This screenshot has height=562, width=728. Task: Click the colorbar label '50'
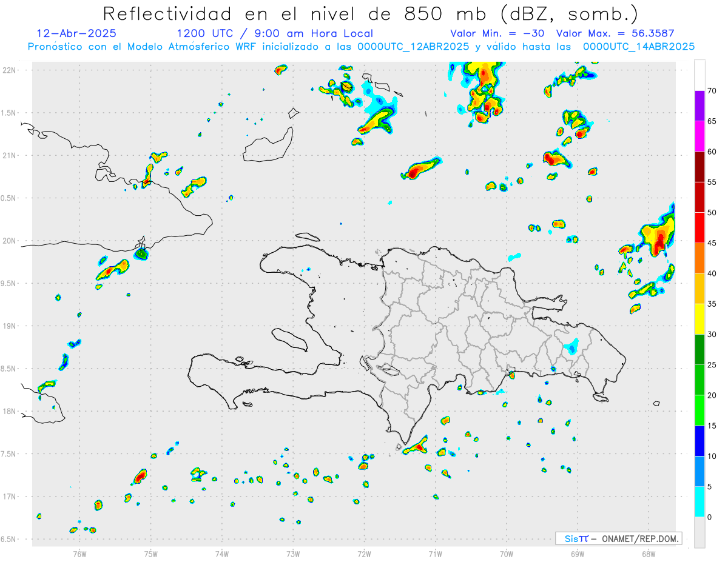point(712,213)
